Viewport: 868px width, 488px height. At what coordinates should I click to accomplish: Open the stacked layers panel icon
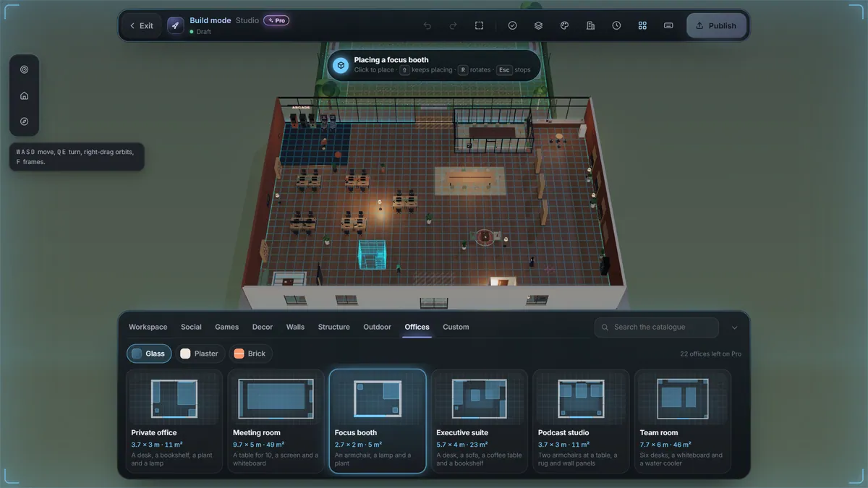538,25
